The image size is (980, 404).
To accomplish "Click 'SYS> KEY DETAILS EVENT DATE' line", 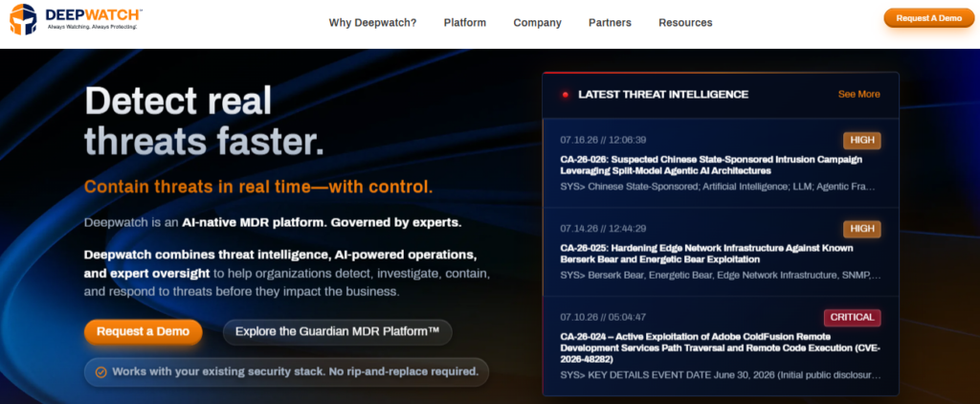I will click(x=721, y=375).
